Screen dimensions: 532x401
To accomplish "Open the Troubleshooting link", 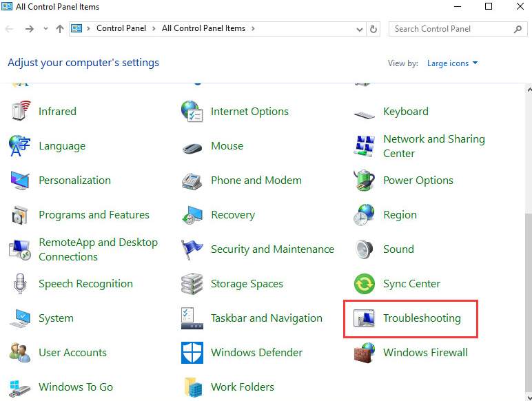I will tap(422, 318).
